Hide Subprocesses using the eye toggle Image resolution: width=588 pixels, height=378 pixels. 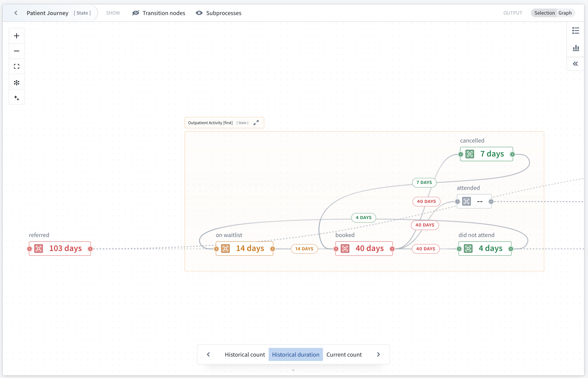(199, 13)
